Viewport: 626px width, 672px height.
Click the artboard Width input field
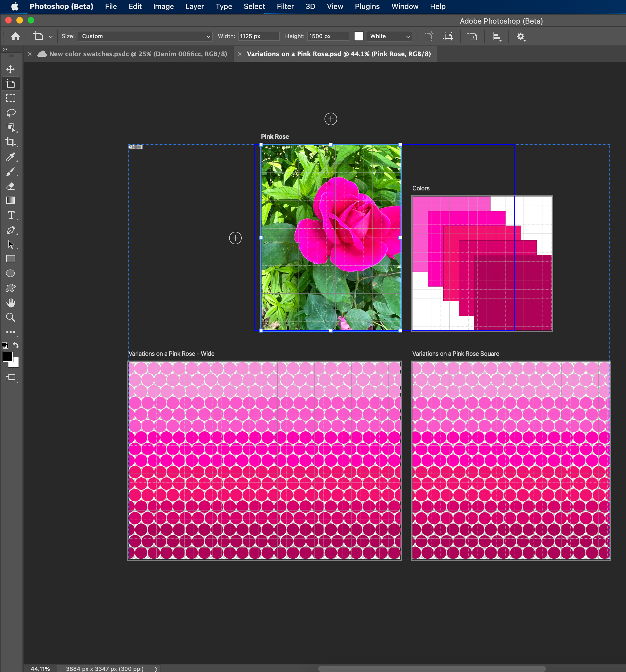(x=259, y=36)
